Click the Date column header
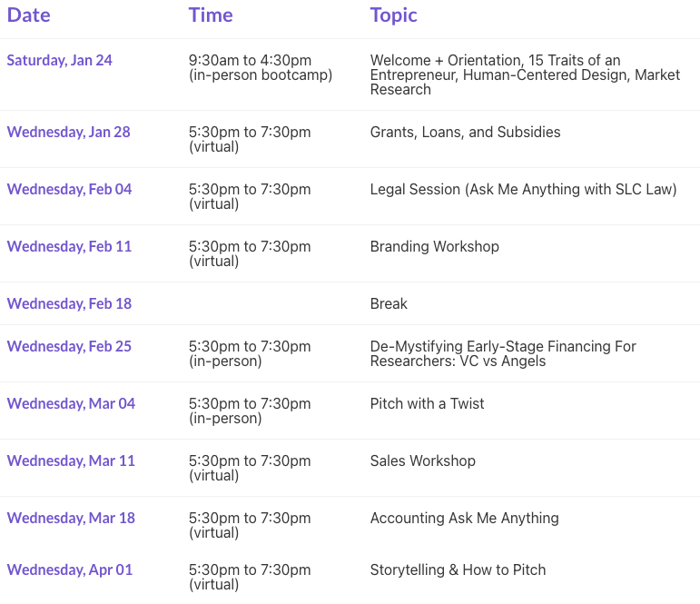 28,15
